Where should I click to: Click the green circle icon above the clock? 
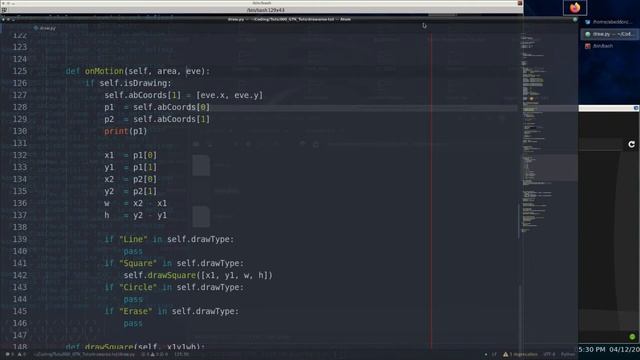click(x=632, y=337)
